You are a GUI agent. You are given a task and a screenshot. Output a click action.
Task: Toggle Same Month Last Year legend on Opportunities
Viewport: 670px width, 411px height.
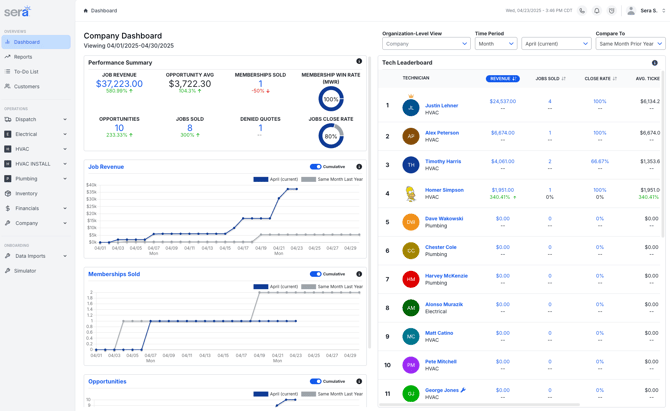tap(332, 394)
